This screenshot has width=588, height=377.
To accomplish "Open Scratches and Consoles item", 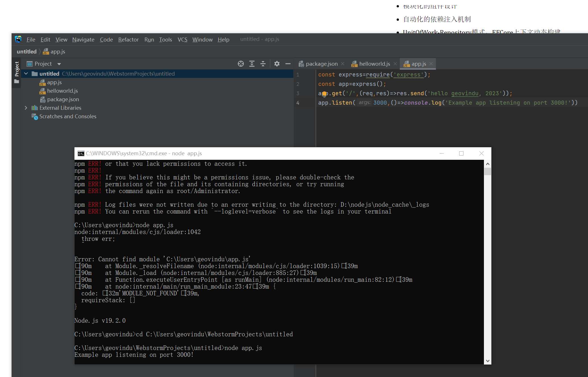I will [x=68, y=116].
